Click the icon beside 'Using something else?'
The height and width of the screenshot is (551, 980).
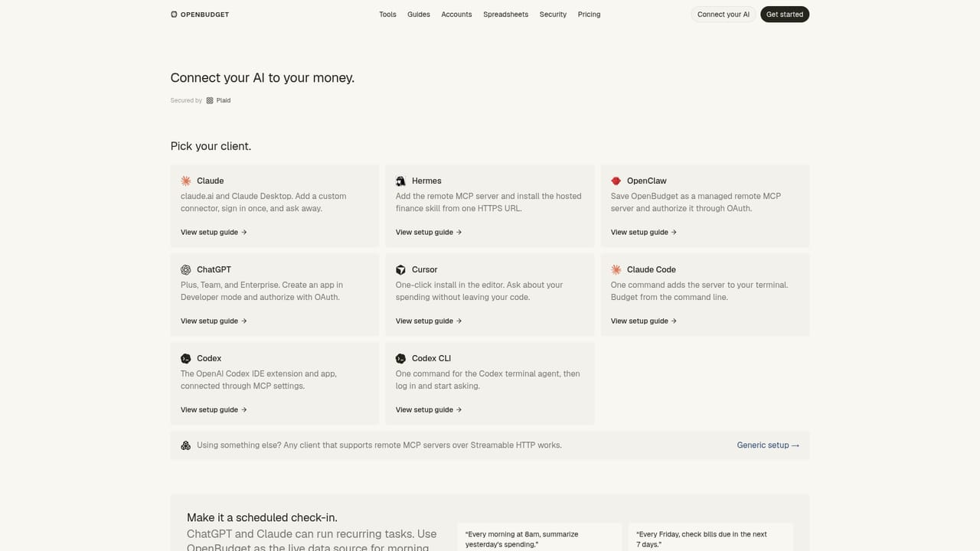click(x=186, y=445)
